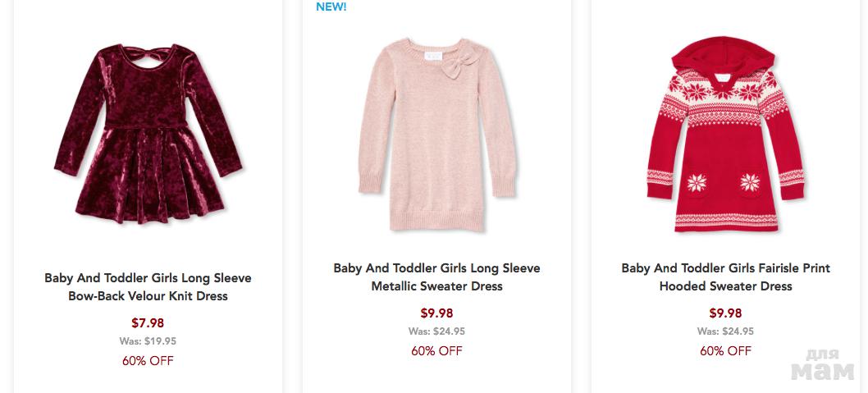Open the red fairisle hooded dress image
Image resolution: width=868 pixels, height=393 pixels.
pyautogui.click(x=725, y=135)
